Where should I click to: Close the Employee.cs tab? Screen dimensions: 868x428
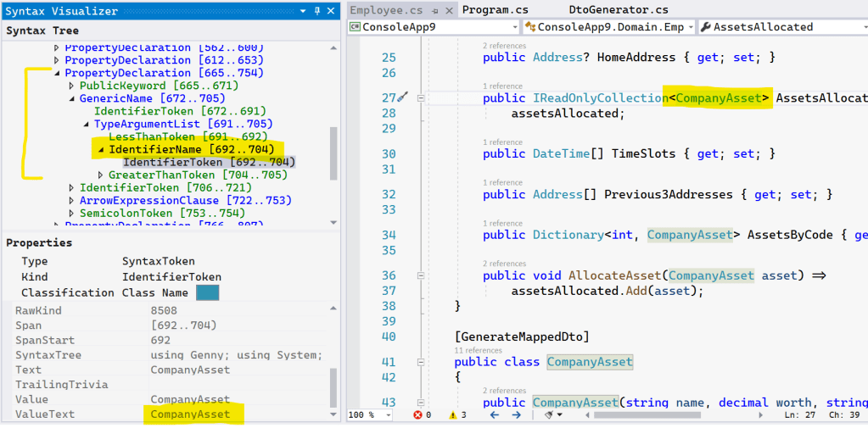[449, 10]
